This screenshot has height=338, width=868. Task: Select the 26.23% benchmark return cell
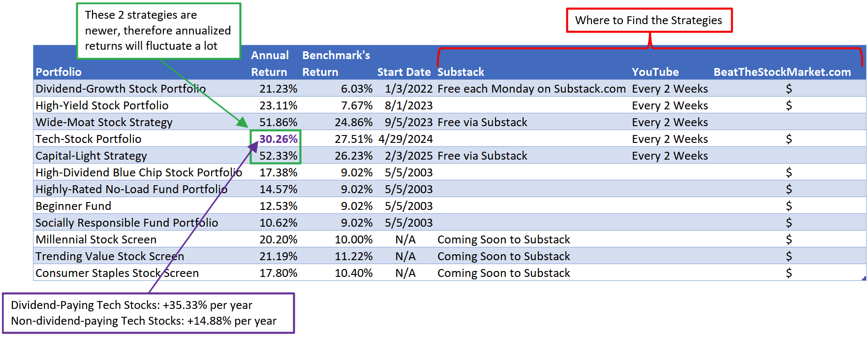(354, 156)
